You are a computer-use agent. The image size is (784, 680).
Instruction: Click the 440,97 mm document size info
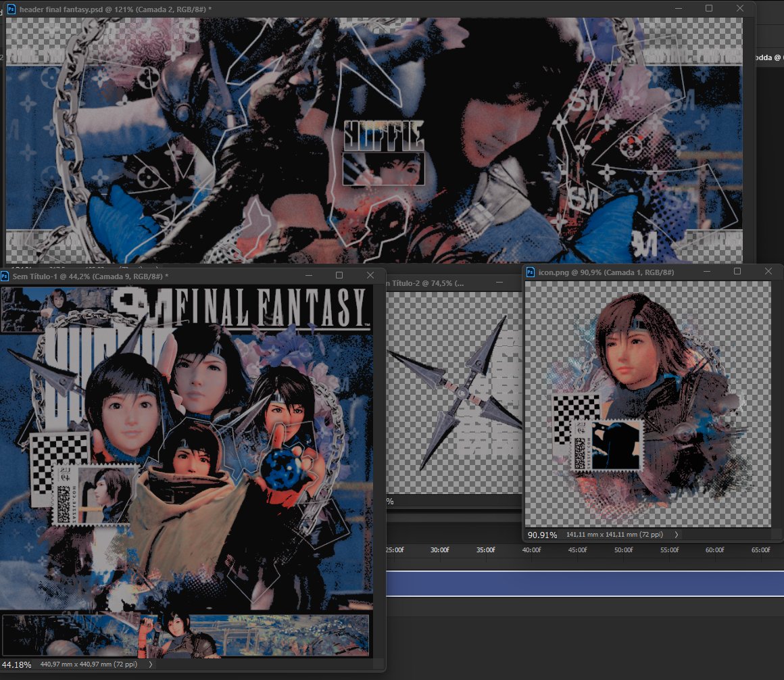coord(89,664)
